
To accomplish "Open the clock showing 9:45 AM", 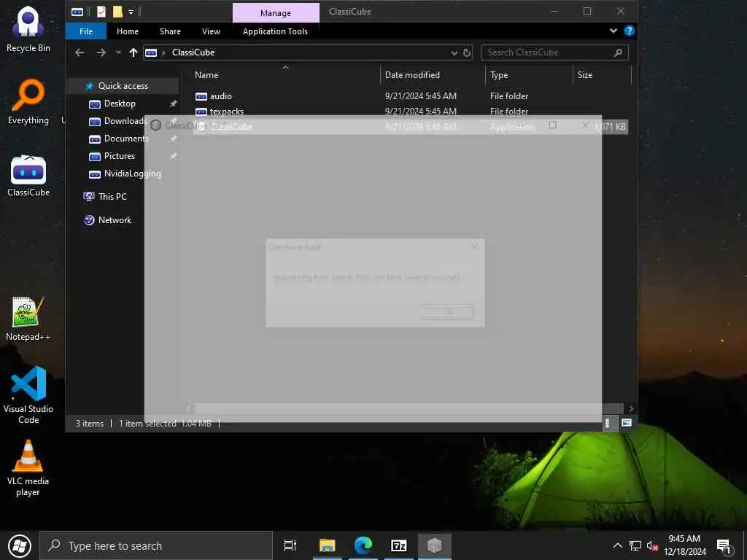I will (684, 545).
